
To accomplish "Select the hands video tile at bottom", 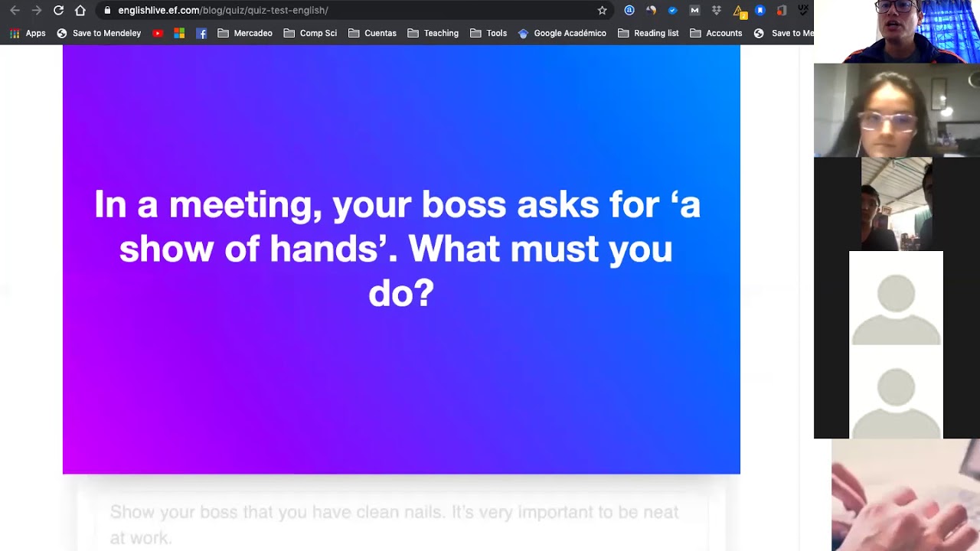I will tap(906, 495).
